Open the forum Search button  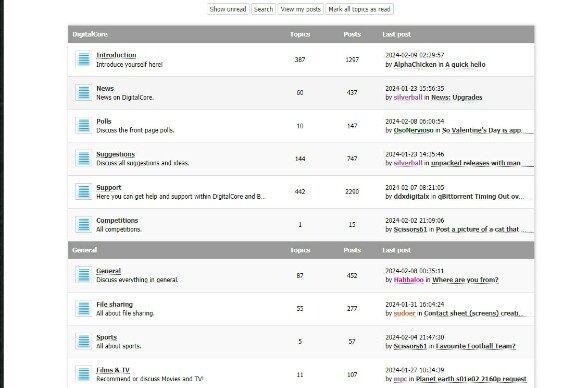pos(263,9)
